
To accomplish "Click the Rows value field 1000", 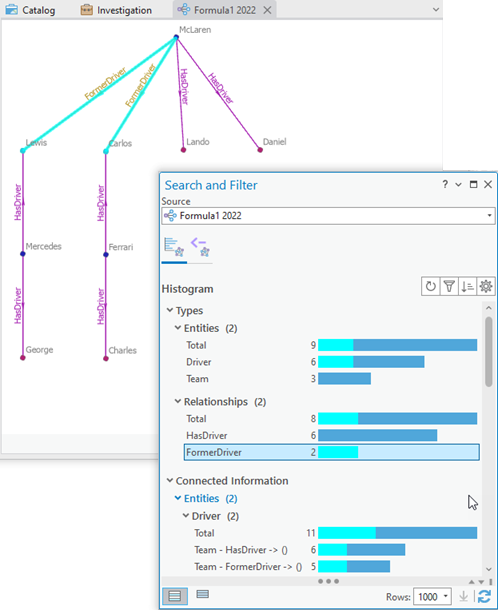I will (428, 596).
